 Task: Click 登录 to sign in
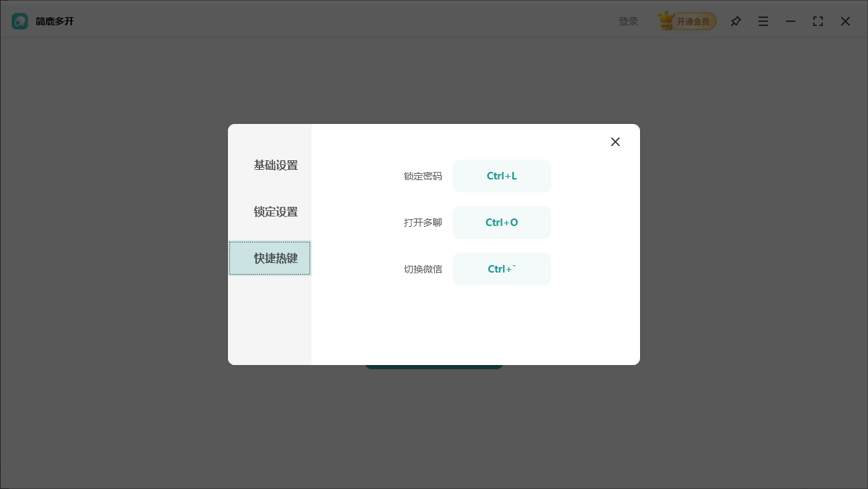coord(628,21)
